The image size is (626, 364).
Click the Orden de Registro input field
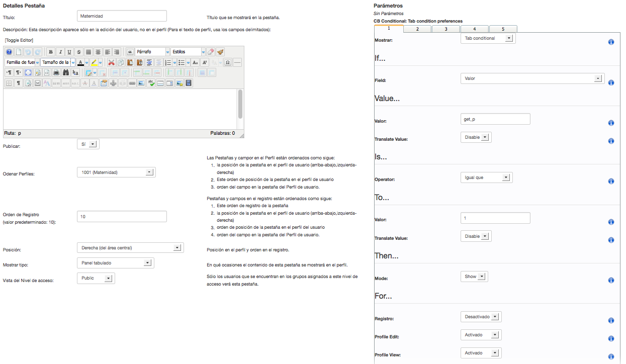121,216
